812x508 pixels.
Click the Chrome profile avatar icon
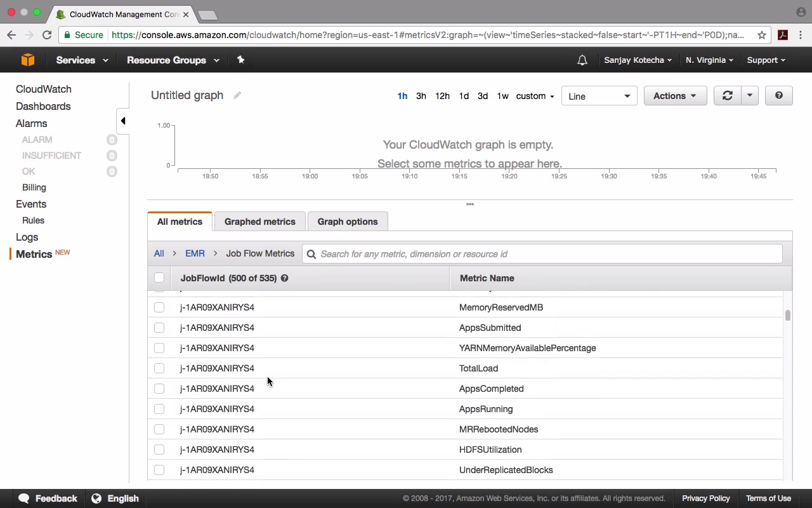(x=801, y=12)
